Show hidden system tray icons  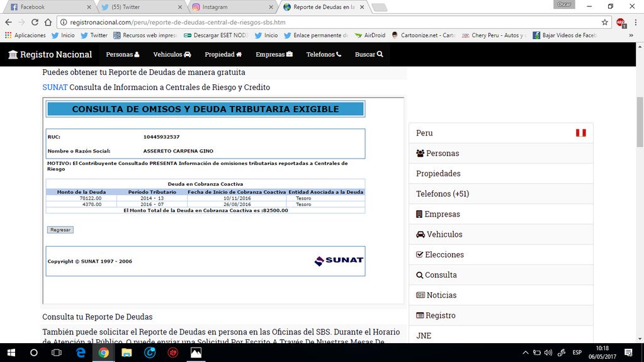pos(525,353)
